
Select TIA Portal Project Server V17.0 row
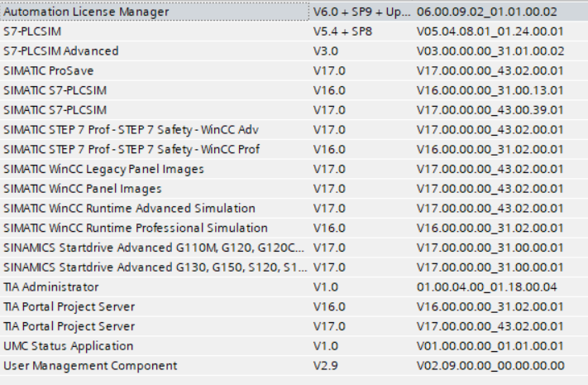point(69,326)
